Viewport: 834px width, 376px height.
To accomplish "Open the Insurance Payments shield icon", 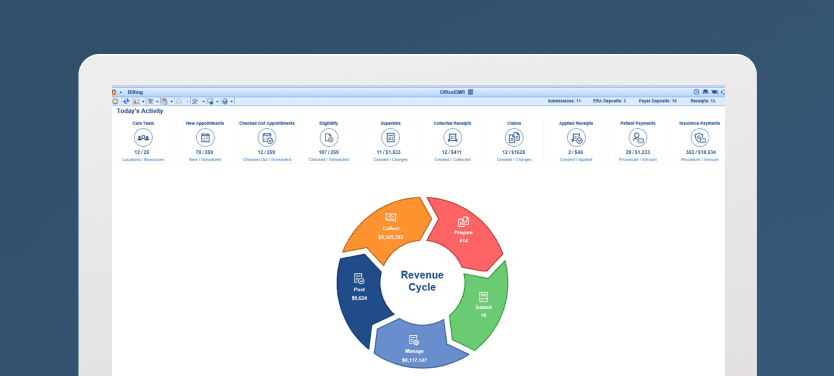I will (x=699, y=138).
